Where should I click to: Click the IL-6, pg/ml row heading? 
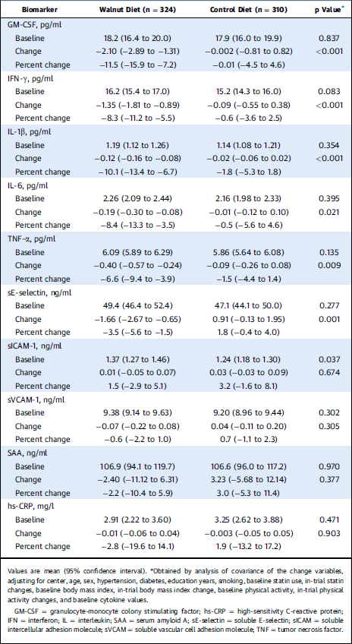click(x=26, y=185)
